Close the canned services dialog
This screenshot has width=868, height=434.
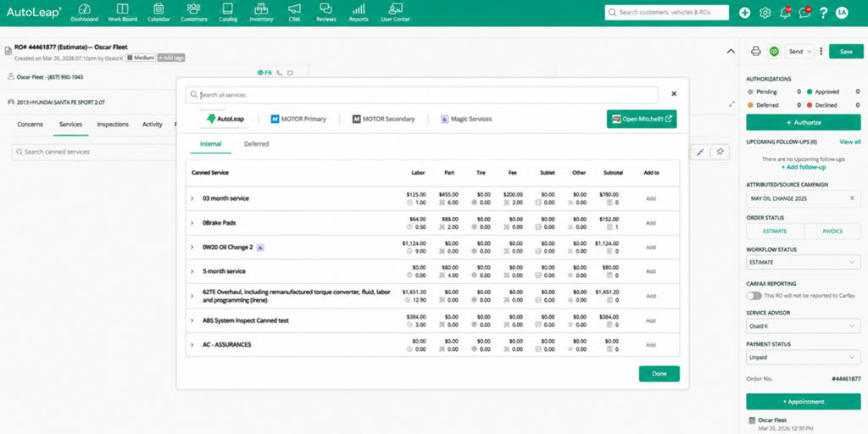674,94
